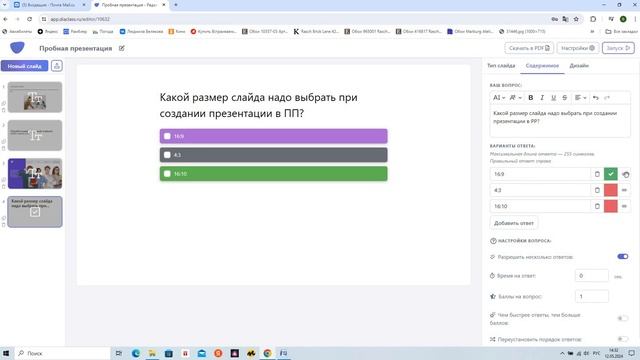Open the font family dropdown in the editor
Screen dimensions: 640x360
pyautogui.click(x=515, y=98)
